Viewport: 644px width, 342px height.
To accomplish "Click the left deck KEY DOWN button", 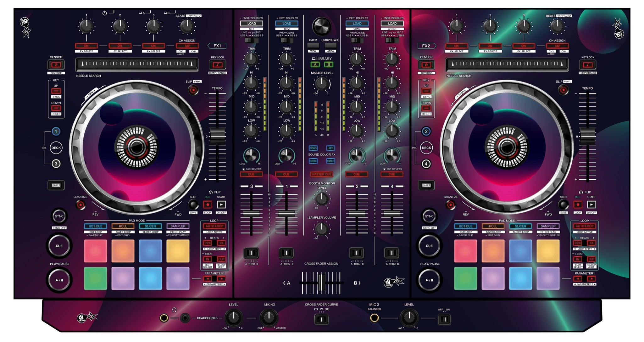I will tap(56, 108).
